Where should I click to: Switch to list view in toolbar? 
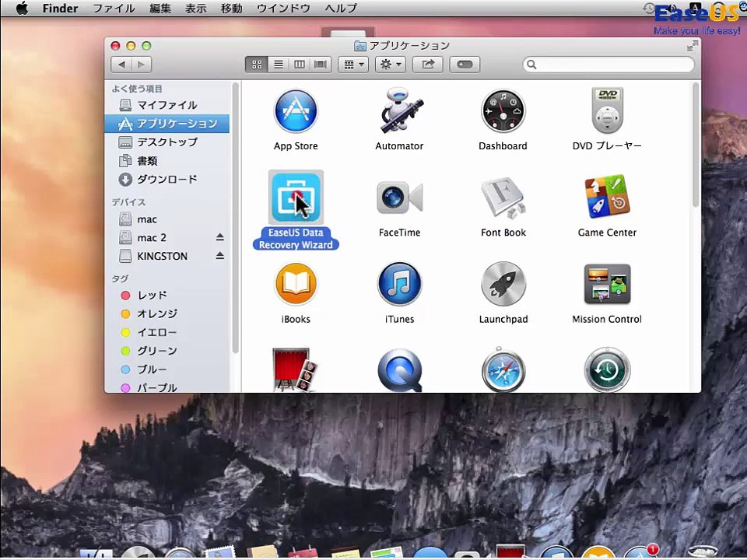[x=279, y=65]
